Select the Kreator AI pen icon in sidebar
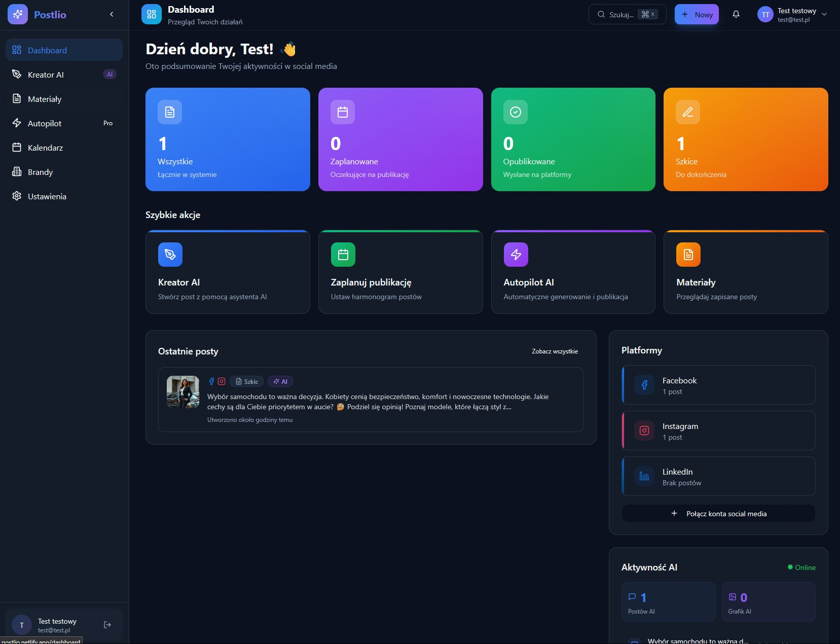The width and height of the screenshot is (840, 644). pyautogui.click(x=17, y=74)
